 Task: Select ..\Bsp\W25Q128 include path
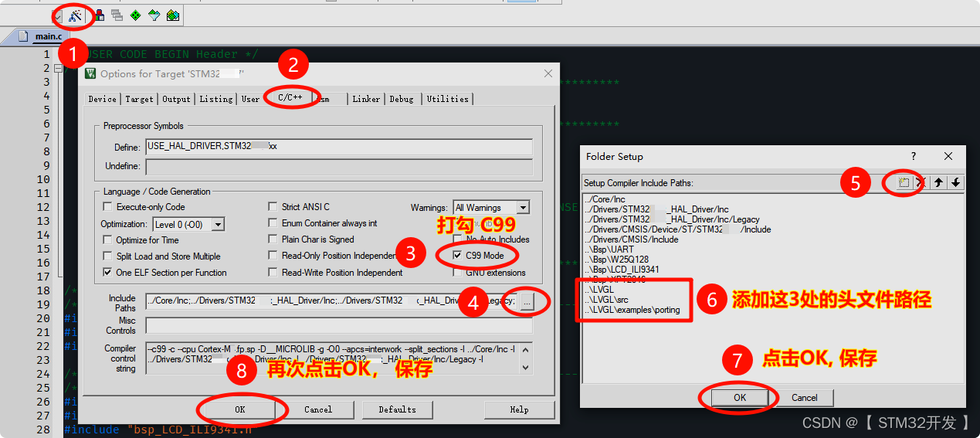616,260
